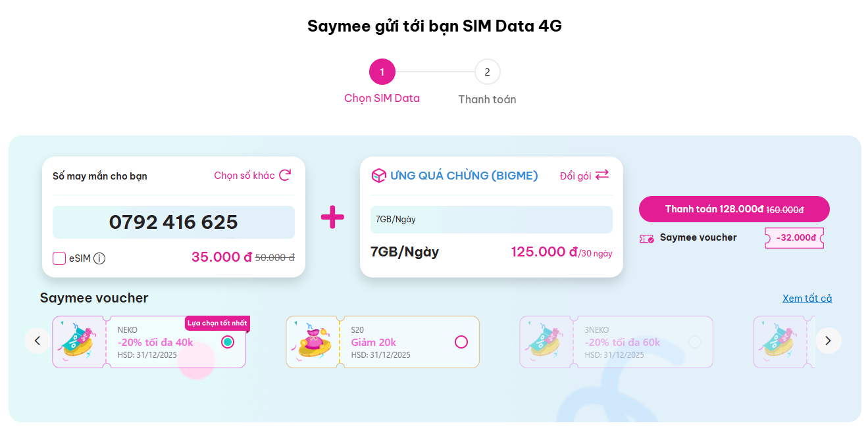Open the Xem tất cả vouchers link
The image size is (868, 434).
point(807,299)
